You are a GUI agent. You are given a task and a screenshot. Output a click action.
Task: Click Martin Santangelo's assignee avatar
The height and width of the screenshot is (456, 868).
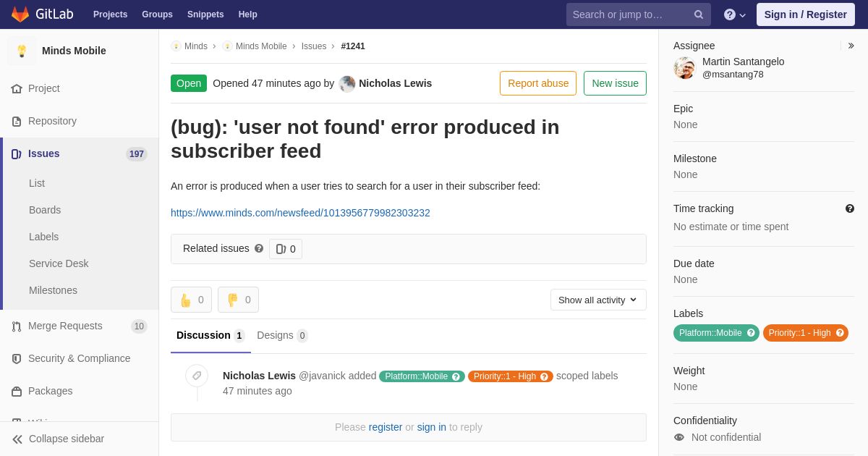pyautogui.click(x=684, y=68)
